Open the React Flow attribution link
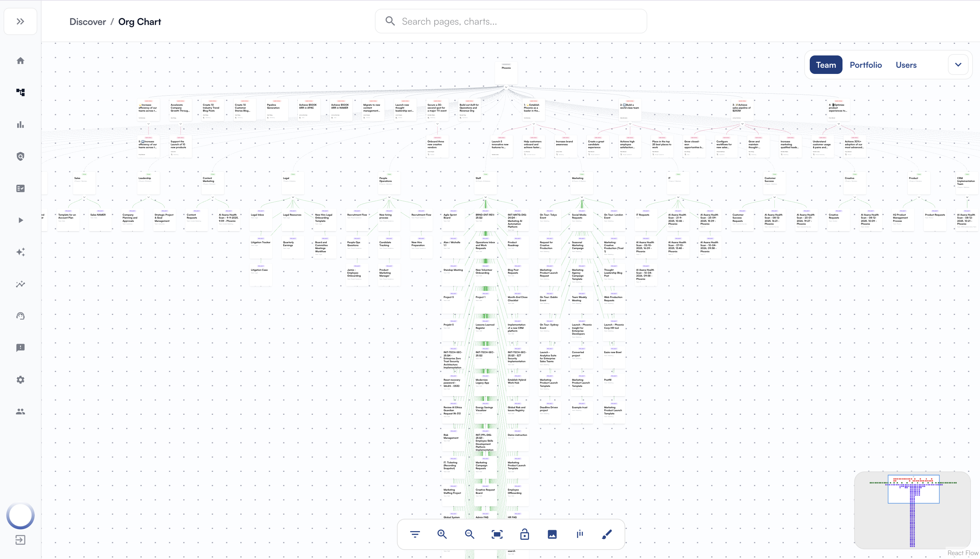The image size is (980, 559). (962, 553)
